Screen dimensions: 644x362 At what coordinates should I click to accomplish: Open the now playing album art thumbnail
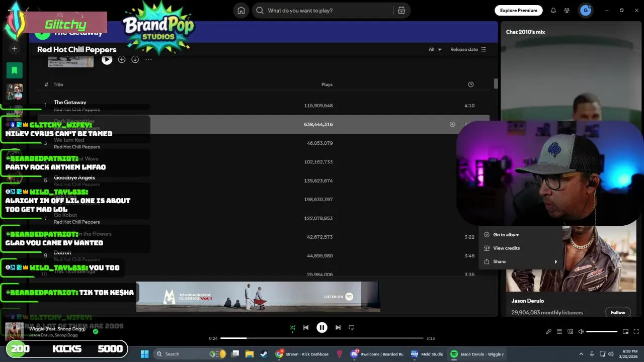[x=14, y=331]
